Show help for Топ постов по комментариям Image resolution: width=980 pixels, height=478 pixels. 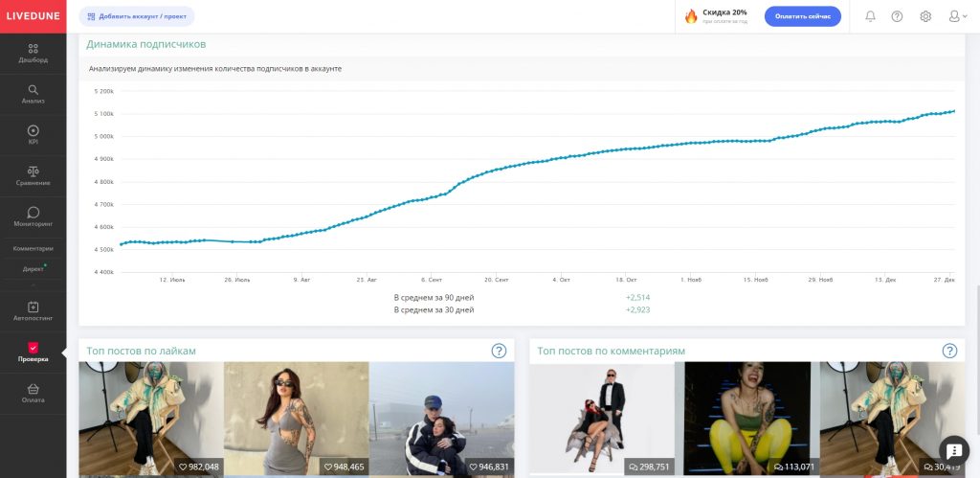pos(949,351)
